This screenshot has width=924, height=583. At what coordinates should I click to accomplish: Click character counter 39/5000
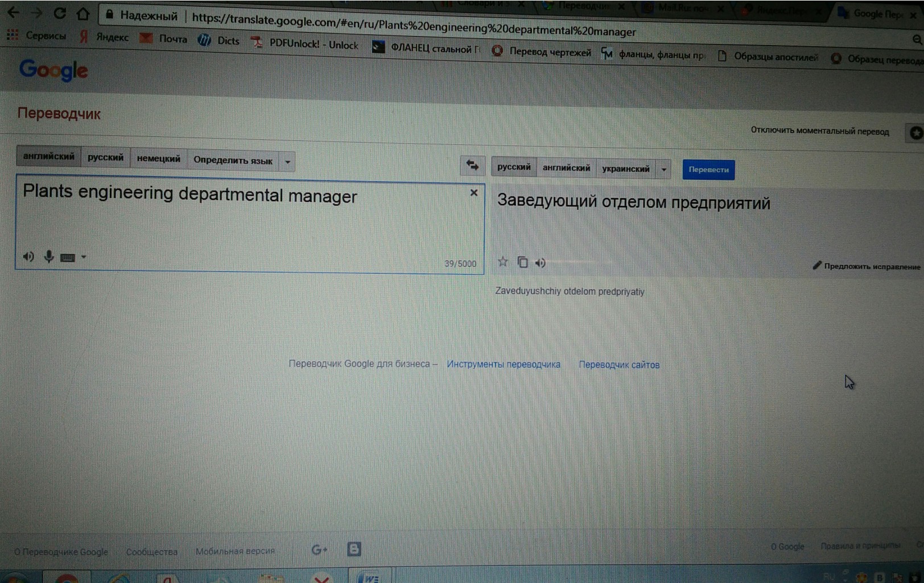[x=460, y=264]
